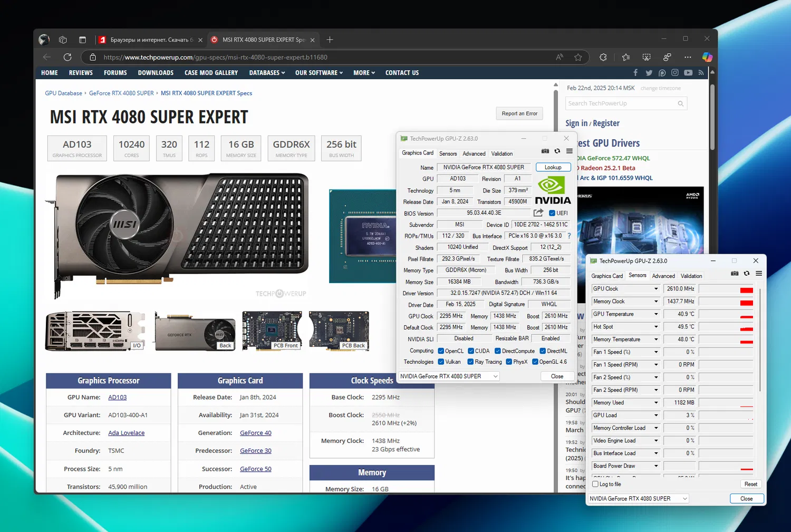This screenshot has width=791, height=532.
Task: Open the Edge favorites list icon
Action: [x=626, y=57]
